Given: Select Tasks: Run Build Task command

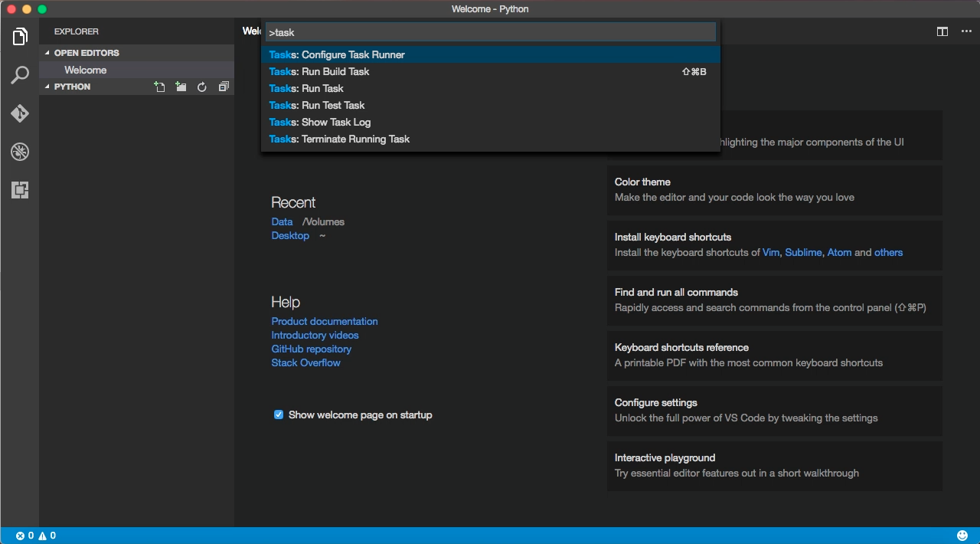Looking at the screenshot, I should pyautogui.click(x=491, y=71).
